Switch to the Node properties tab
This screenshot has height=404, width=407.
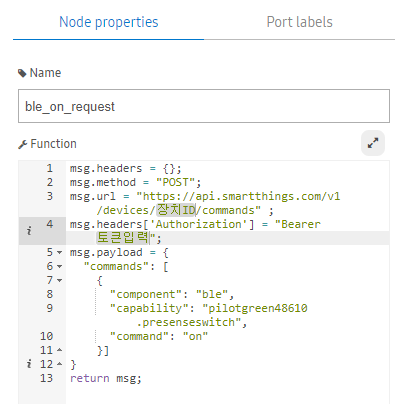pos(108,22)
